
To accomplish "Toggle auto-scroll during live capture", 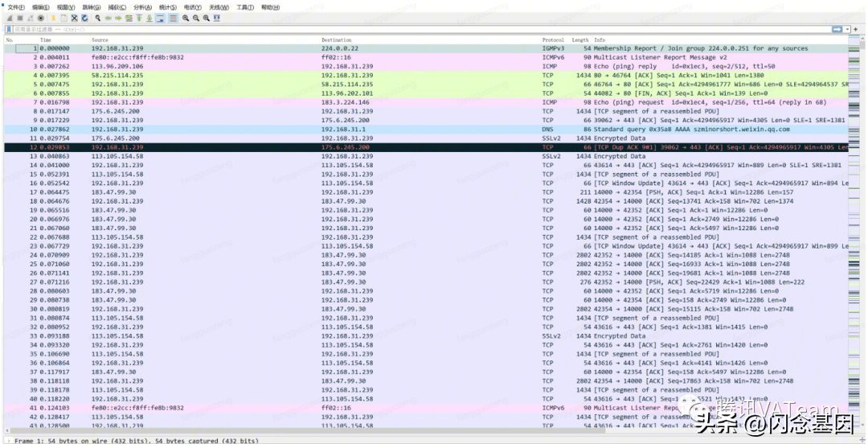I will point(161,18).
